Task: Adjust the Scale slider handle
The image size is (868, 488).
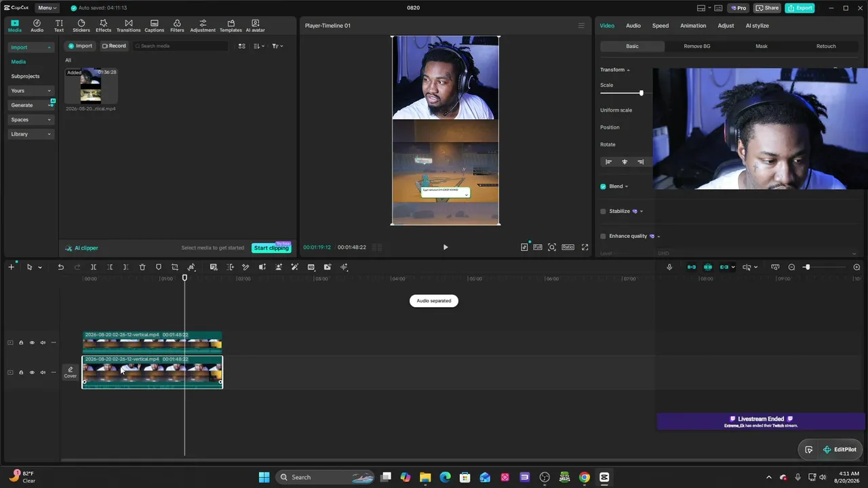Action: click(642, 93)
